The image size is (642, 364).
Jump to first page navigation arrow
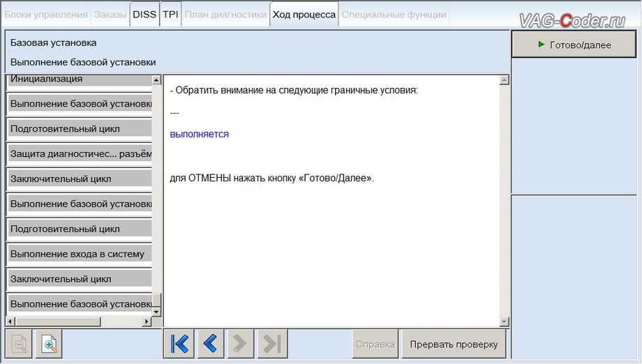(179, 344)
